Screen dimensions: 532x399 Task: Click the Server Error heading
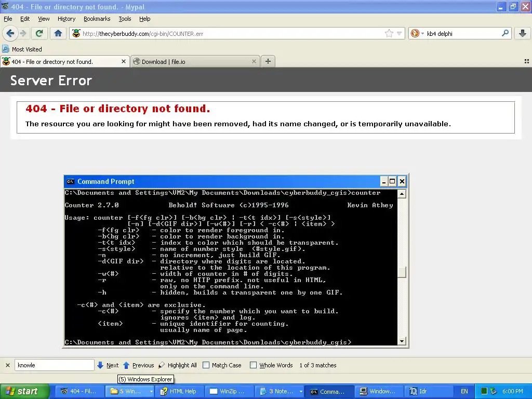51,81
